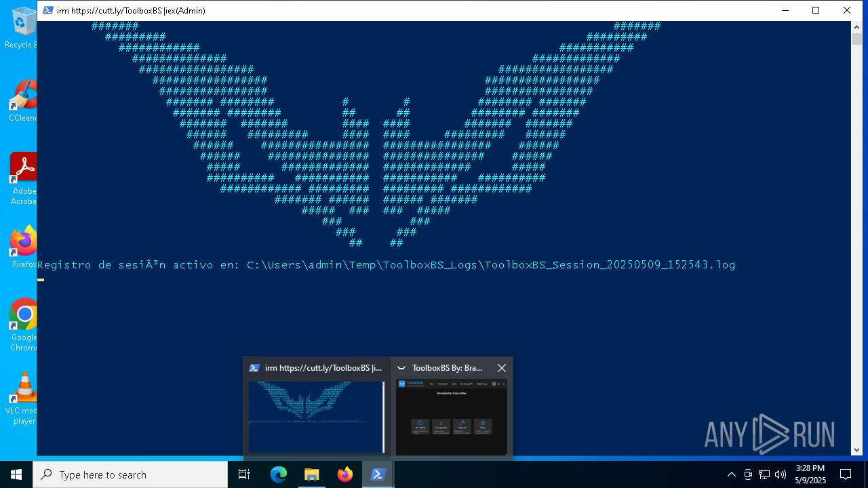
Task: Launch Microsoft Edge from the taskbar
Action: click(x=279, y=474)
